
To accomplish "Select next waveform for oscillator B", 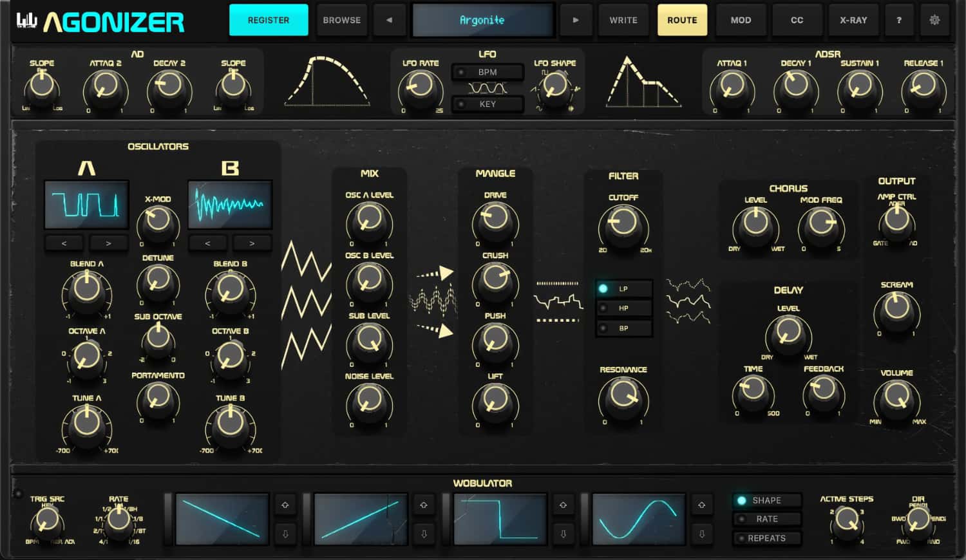I will coord(252,243).
